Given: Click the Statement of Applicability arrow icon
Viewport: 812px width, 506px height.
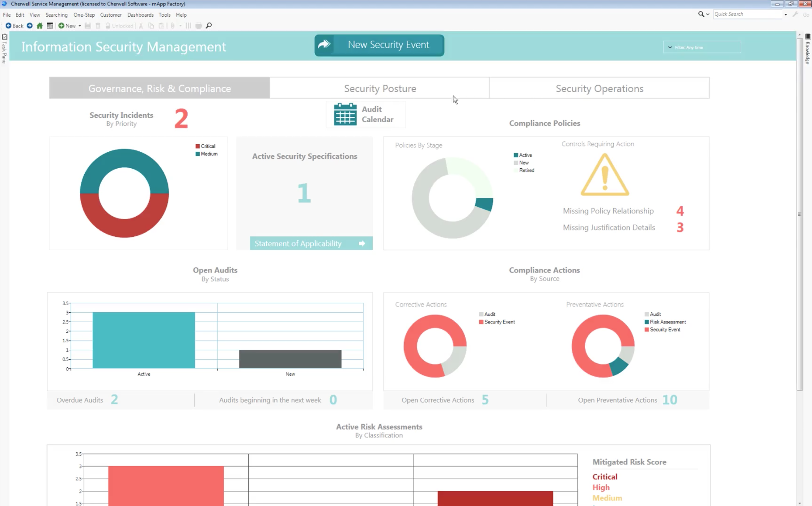Looking at the screenshot, I should coord(362,243).
